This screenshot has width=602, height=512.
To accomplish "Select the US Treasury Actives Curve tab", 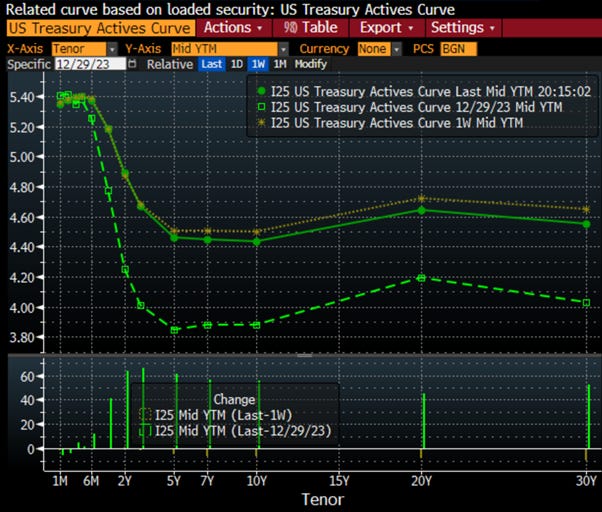I will click(100, 28).
